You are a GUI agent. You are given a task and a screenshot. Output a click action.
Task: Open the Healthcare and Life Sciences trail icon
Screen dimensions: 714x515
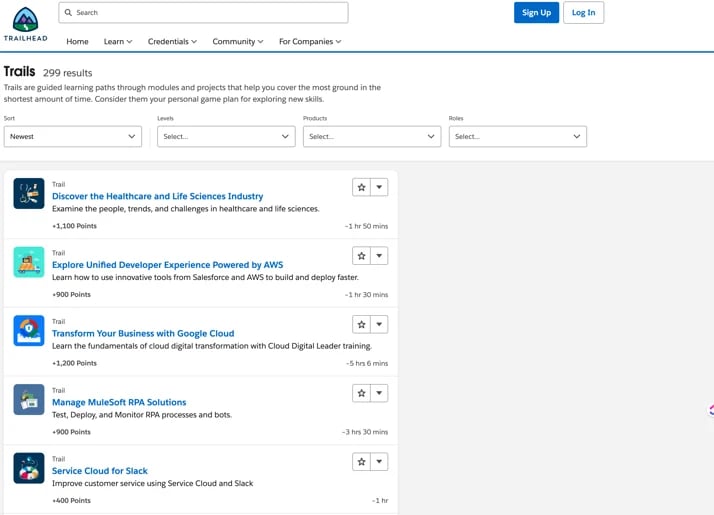(29, 193)
